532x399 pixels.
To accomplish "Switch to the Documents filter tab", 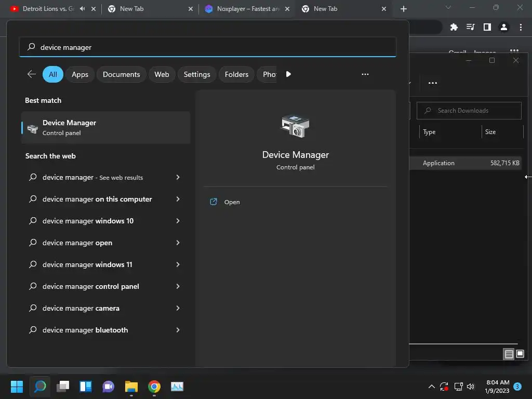I will tap(121, 74).
